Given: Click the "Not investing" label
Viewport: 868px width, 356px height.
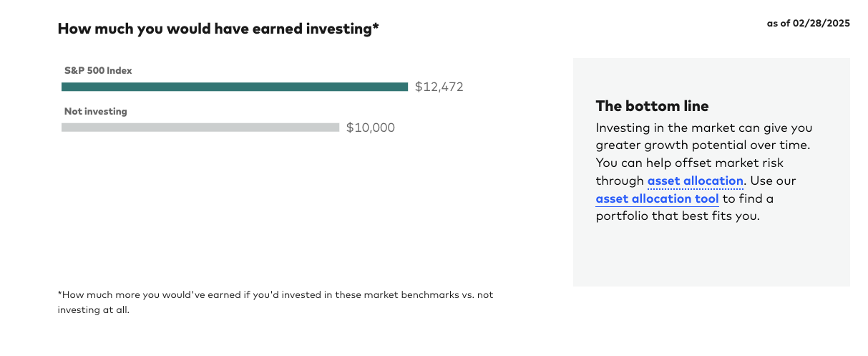Looking at the screenshot, I should click(95, 112).
